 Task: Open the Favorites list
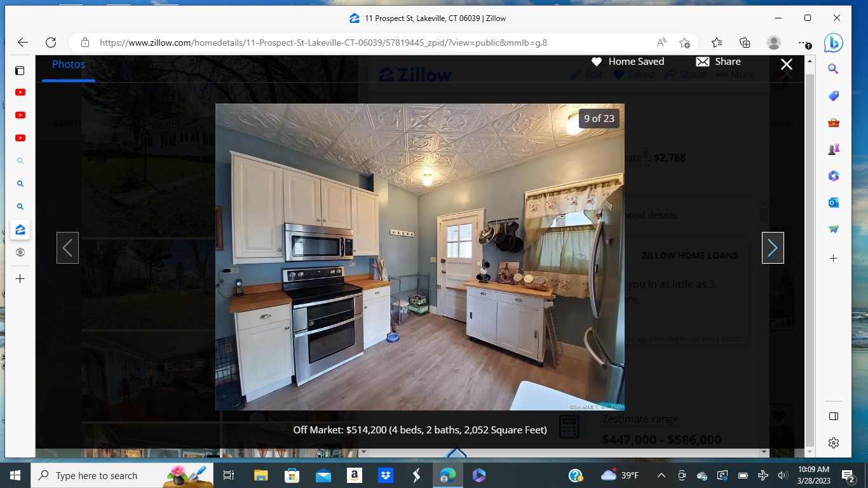click(x=717, y=43)
